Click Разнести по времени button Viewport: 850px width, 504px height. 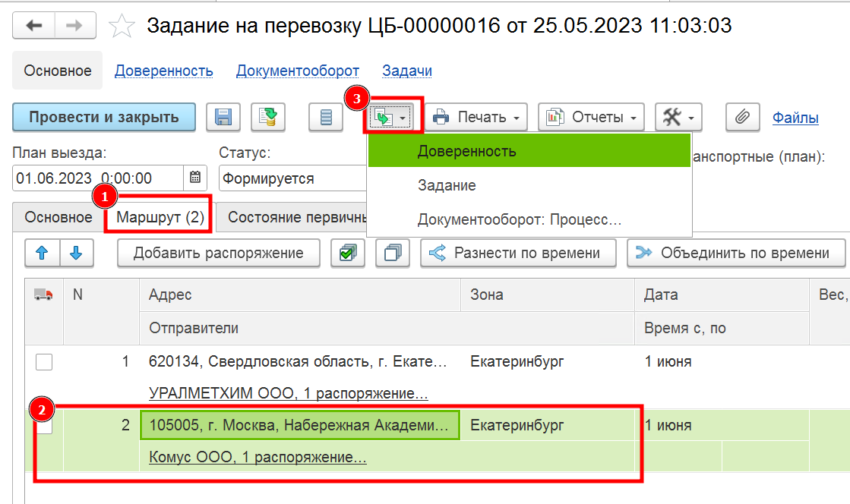point(518,253)
